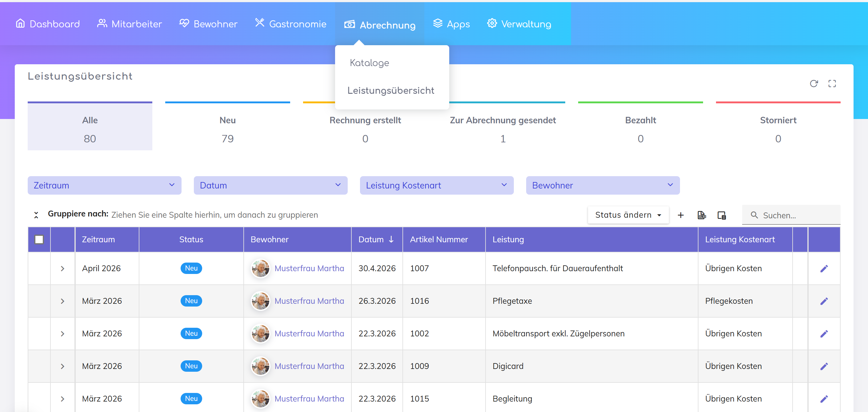Open the Status ändern dropdown
The width and height of the screenshot is (868, 412).
628,215
